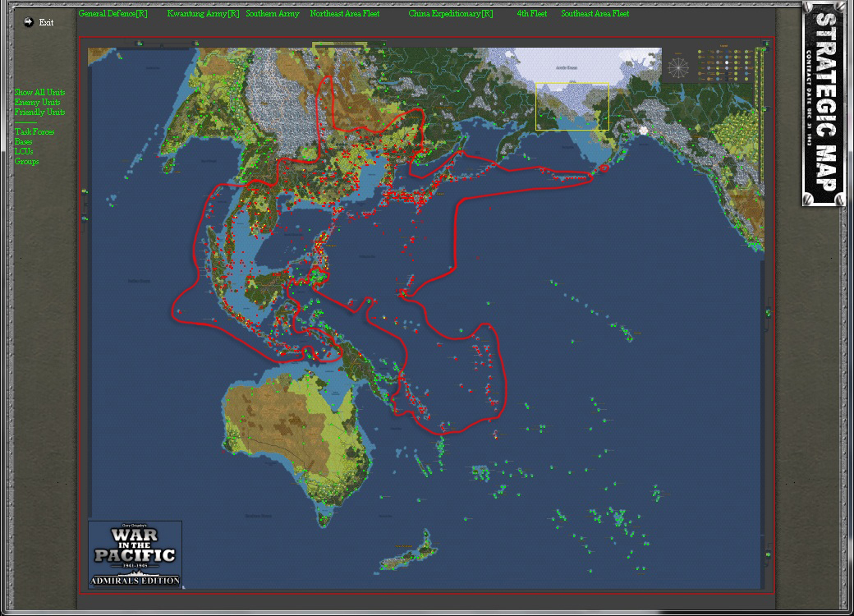Viewport: 854px width, 616px height.
Task: Open the Southern Army command
Action: [273, 14]
